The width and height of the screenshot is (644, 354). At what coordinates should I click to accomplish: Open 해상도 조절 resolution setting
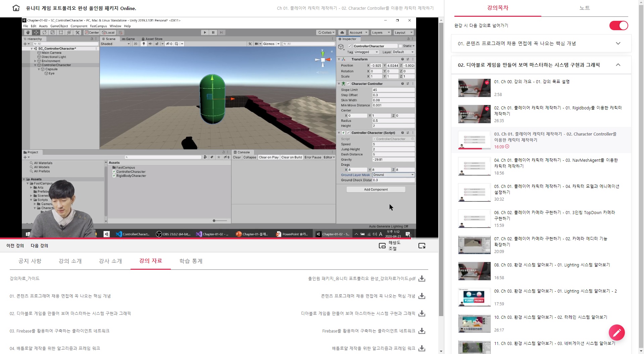pos(394,246)
